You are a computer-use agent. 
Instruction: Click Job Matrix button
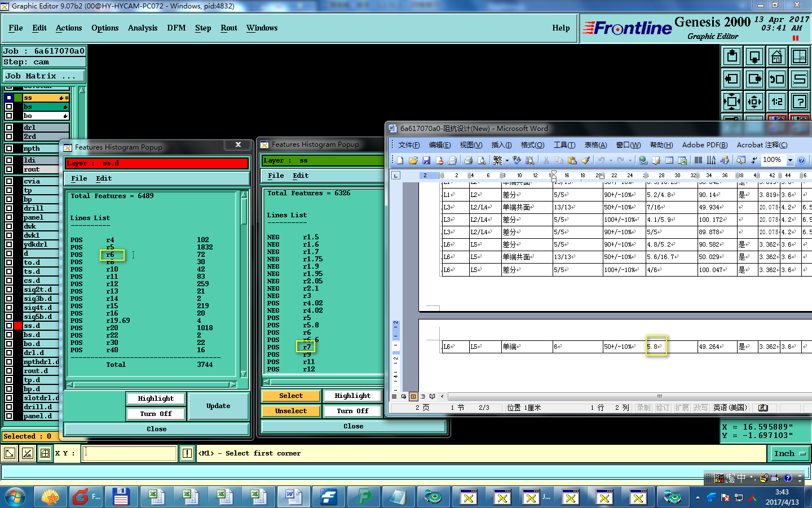[44, 76]
